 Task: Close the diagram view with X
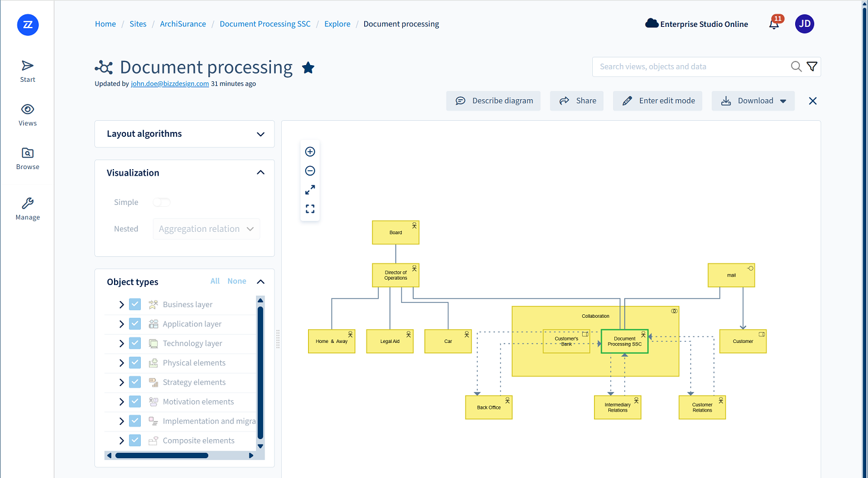812,101
